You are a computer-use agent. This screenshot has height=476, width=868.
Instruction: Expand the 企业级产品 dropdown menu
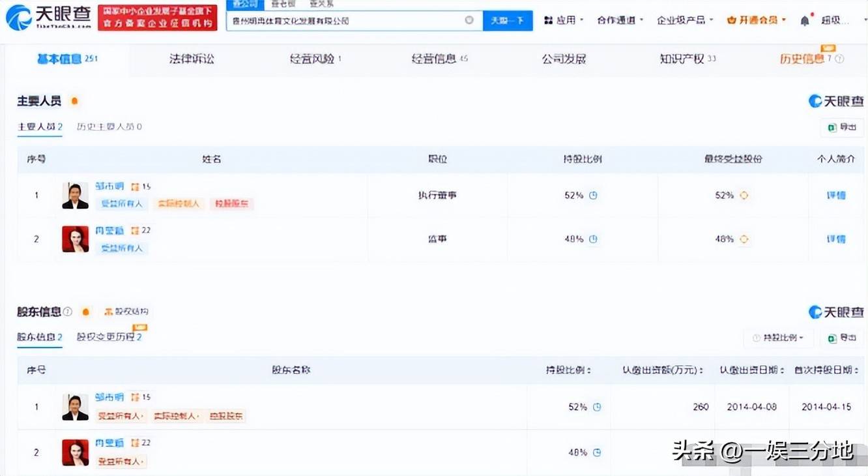[x=685, y=20]
